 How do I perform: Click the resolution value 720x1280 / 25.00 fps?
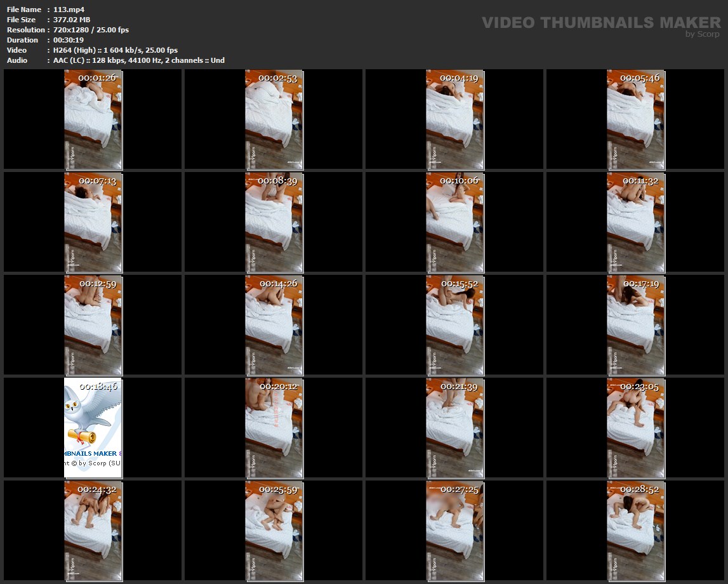pos(91,30)
